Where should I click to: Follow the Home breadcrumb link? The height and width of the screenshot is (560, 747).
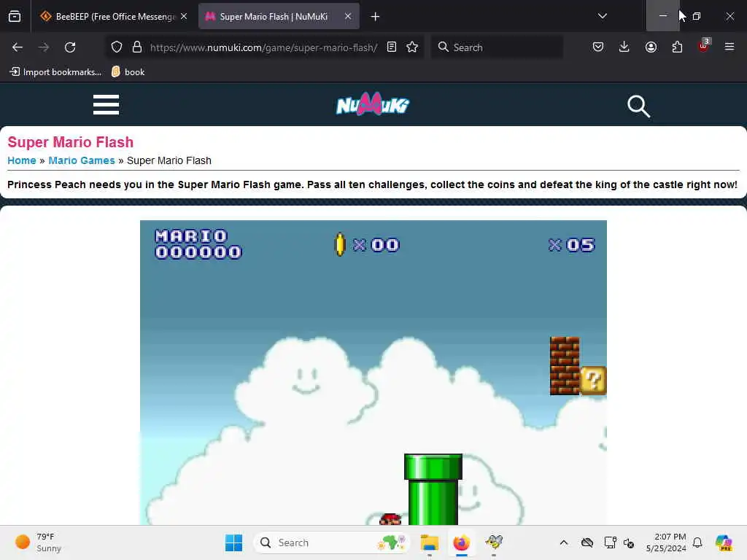coord(21,160)
